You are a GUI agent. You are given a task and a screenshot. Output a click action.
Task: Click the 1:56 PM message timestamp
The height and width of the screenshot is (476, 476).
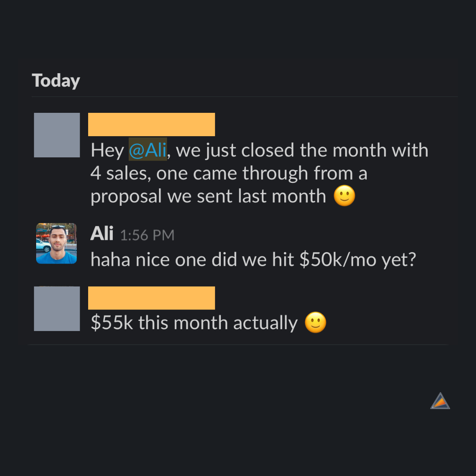point(147,235)
